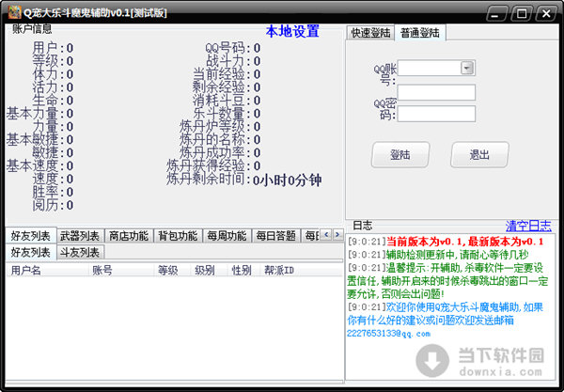Open the 背包功能 tab
564x392 pixels.
(178, 236)
